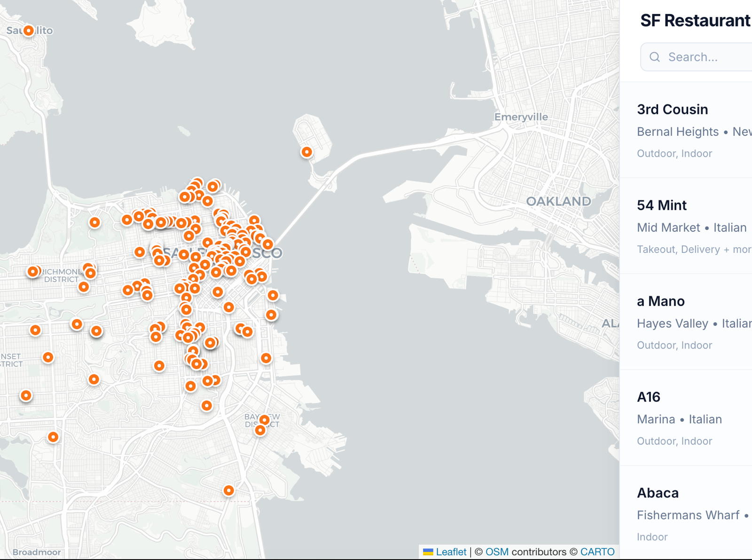Select 3rd Cousin in restaurant list
Screen dimensions: 752x560
[x=672, y=110]
